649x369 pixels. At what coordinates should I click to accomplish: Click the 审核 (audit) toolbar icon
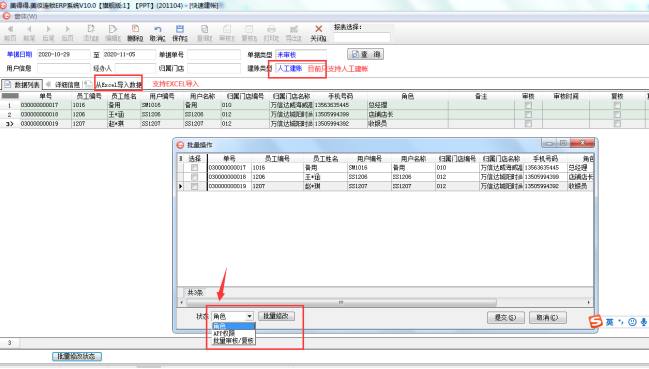tap(227, 33)
